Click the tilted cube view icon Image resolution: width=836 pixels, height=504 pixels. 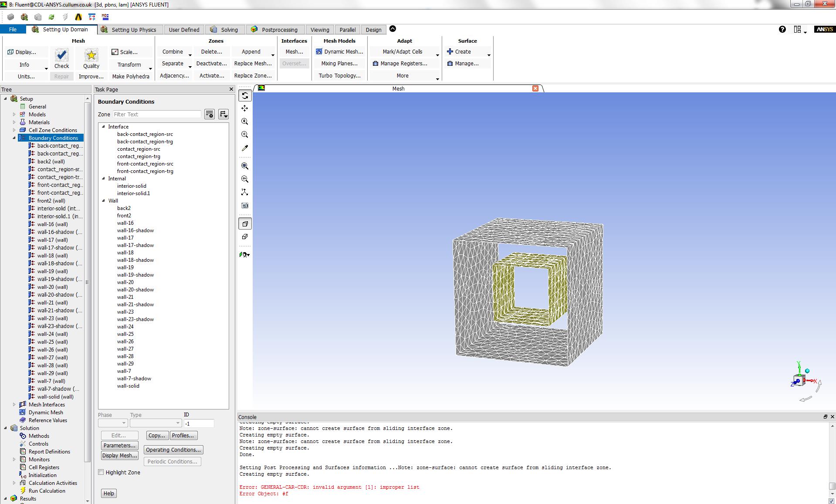point(245,237)
